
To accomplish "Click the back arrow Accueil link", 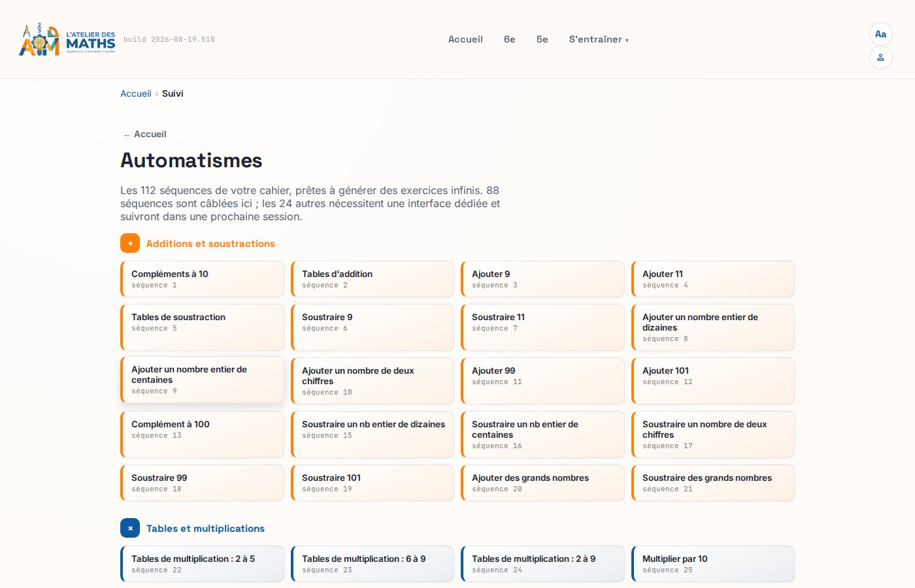I will coord(144,134).
